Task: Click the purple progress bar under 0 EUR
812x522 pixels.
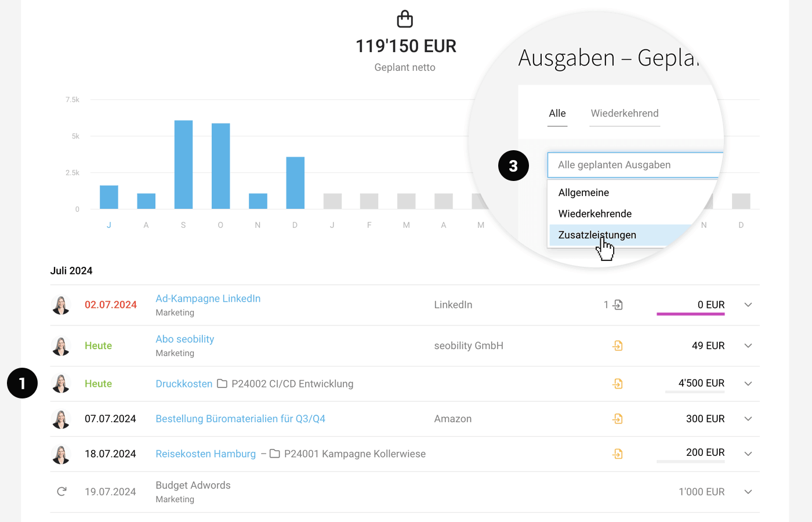Action: (691, 314)
